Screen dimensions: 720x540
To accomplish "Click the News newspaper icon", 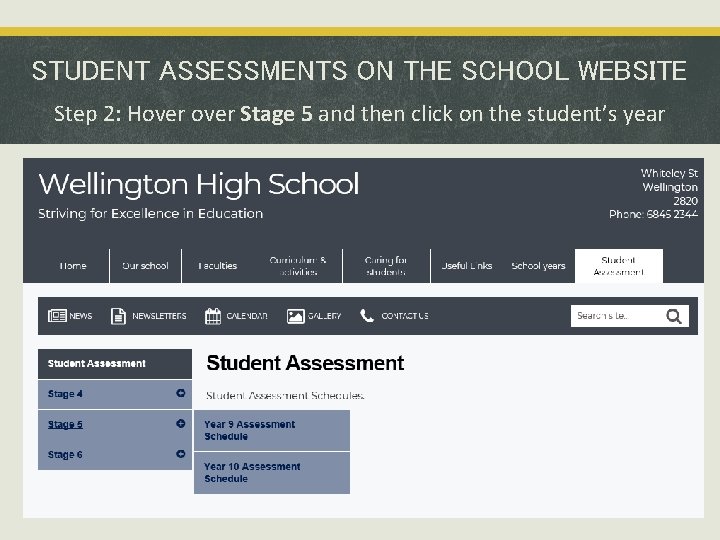I will click(x=57, y=316).
